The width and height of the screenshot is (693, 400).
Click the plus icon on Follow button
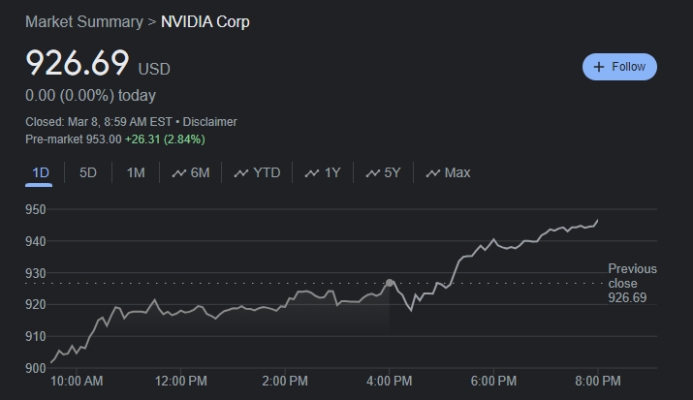598,67
